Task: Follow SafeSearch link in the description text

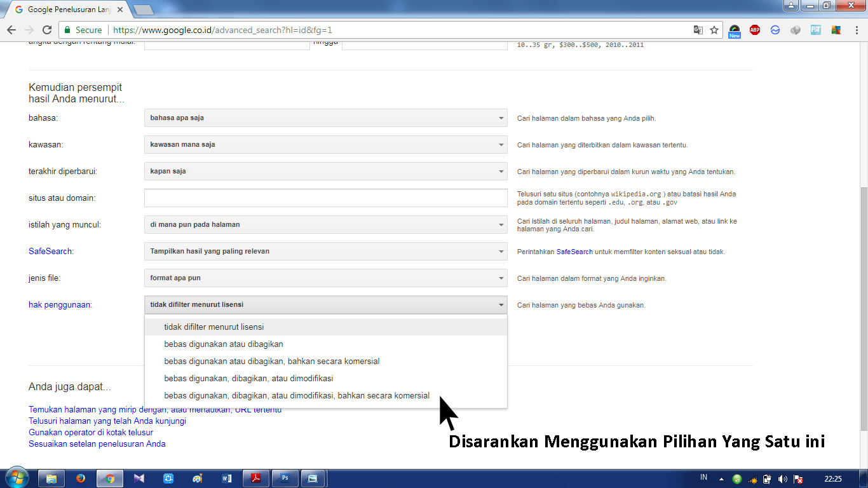Action: 574,252
